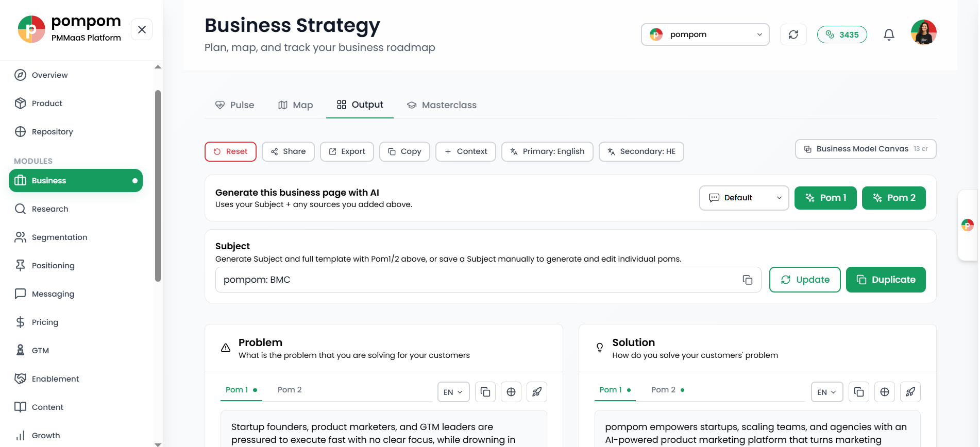This screenshot has width=980, height=447.
Task: Click the Subject input field
Action: click(488, 280)
